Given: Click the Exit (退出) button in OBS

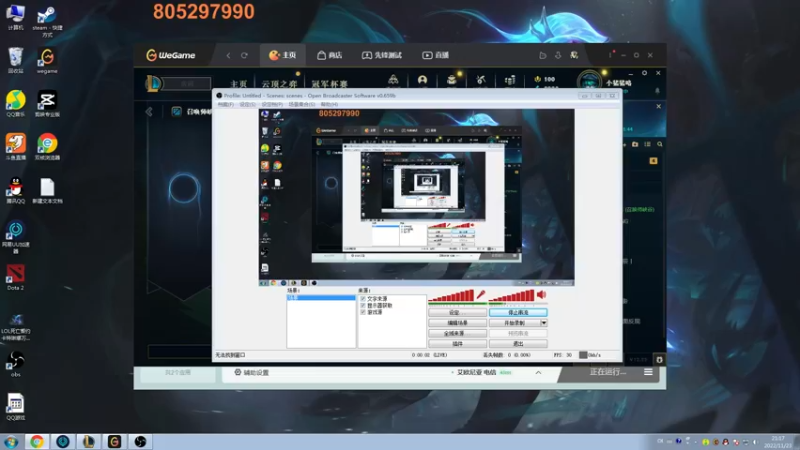Looking at the screenshot, I should [518, 344].
